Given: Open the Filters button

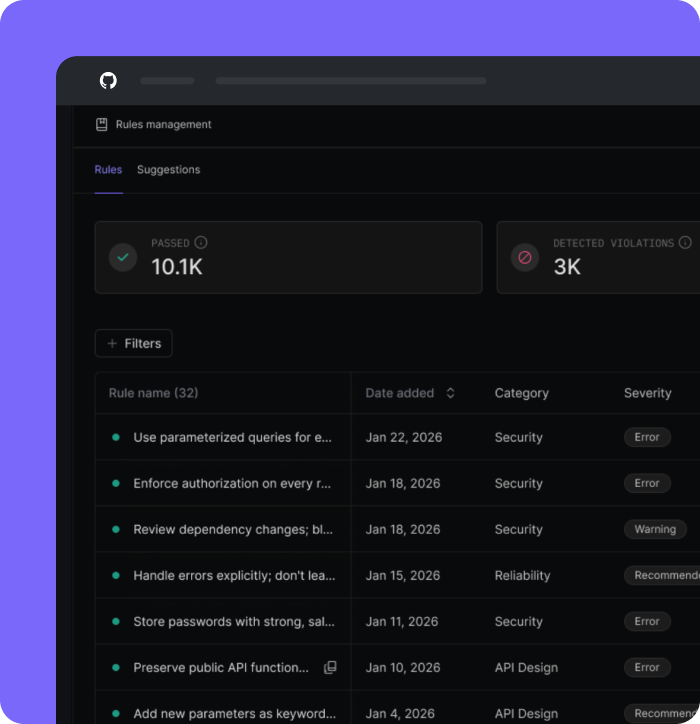Looking at the screenshot, I should click(134, 344).
